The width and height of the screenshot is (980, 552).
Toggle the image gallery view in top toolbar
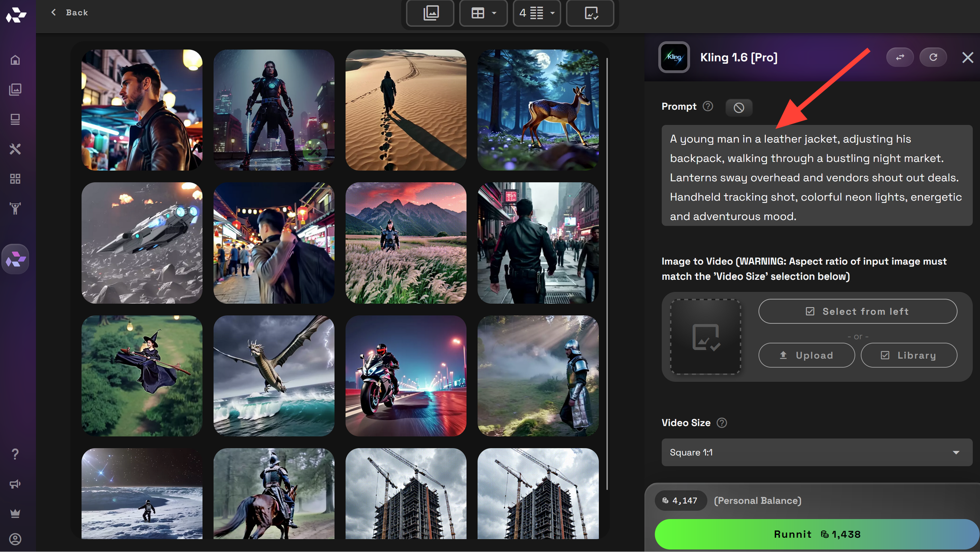coord(430,13)
